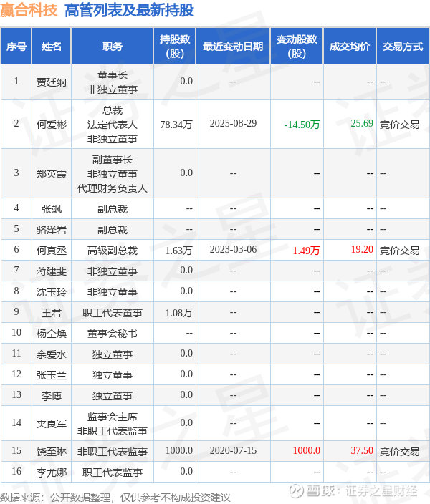Click 竞价交易 in 何真丞 row
Viewport: 430px width, 504px height.
click(x=399, y=251)
